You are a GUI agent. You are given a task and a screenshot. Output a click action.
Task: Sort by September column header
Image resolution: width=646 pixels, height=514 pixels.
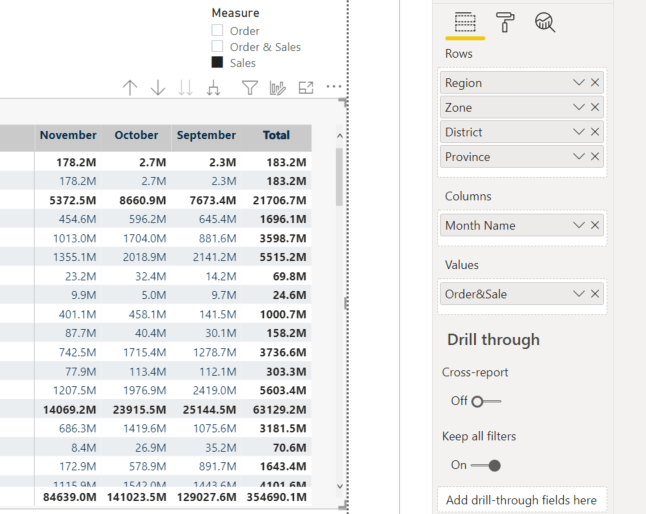point(206,135)
